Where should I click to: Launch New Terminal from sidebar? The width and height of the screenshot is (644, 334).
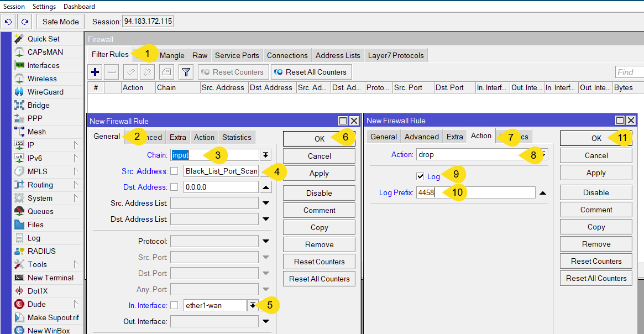pyautogui.click(x=50, y=278)
